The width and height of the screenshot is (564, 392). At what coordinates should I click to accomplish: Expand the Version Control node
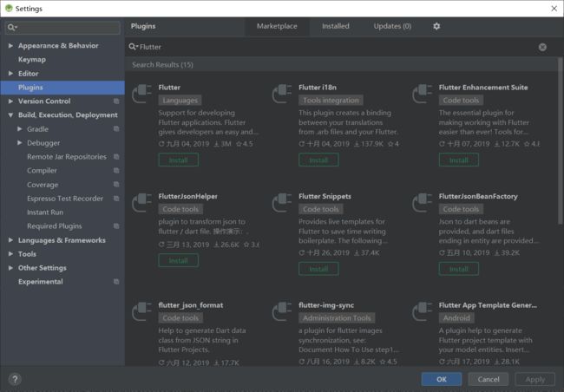pyautogui.click(x=10, y=101)
